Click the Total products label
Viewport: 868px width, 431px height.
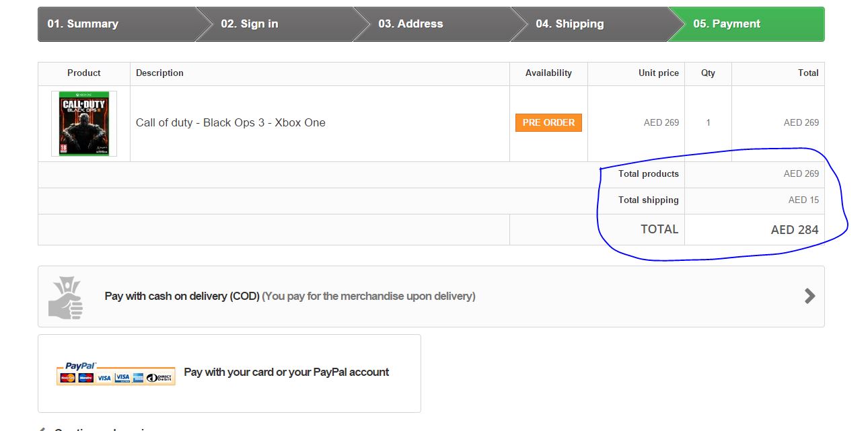click(x=648, y=174)
